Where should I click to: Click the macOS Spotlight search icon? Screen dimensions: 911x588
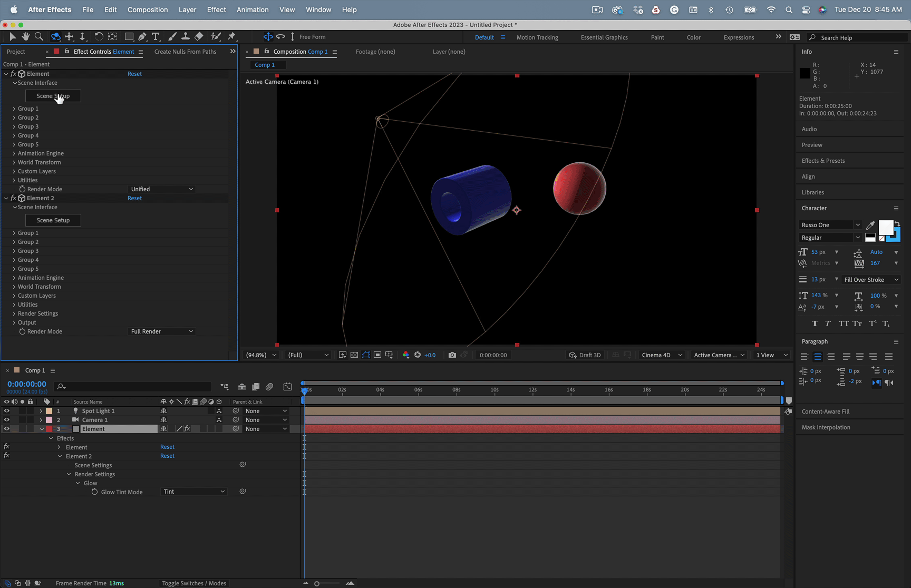789,9
